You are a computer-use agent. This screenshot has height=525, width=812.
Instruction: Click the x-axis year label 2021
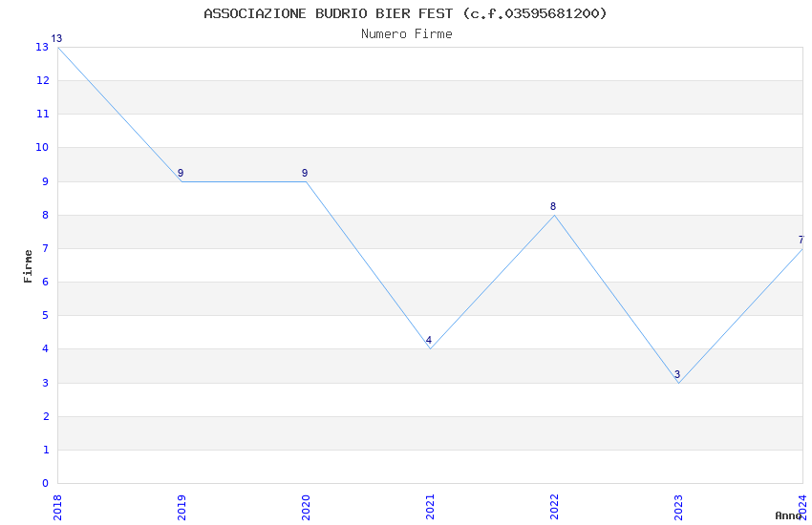click(x=430, y=508)
